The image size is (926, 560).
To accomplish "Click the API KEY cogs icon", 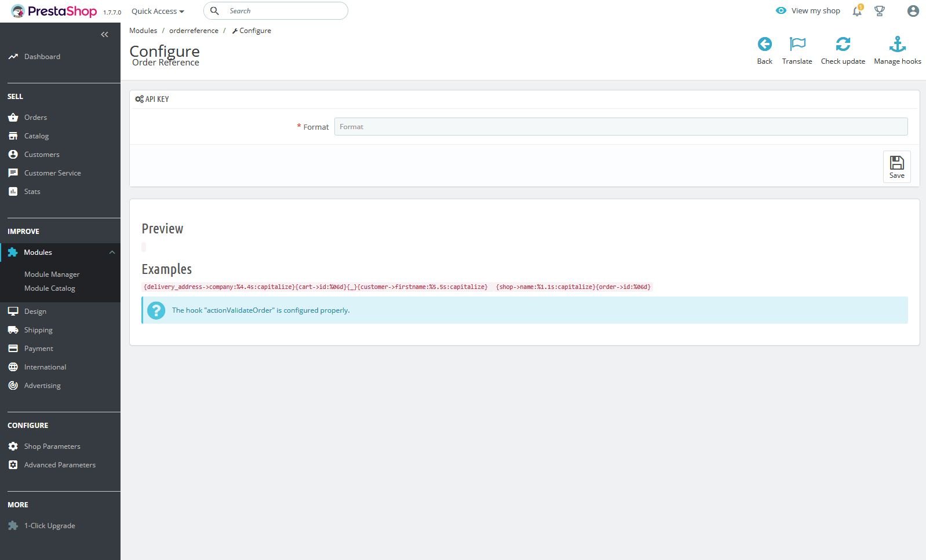I will coord(139,99).
